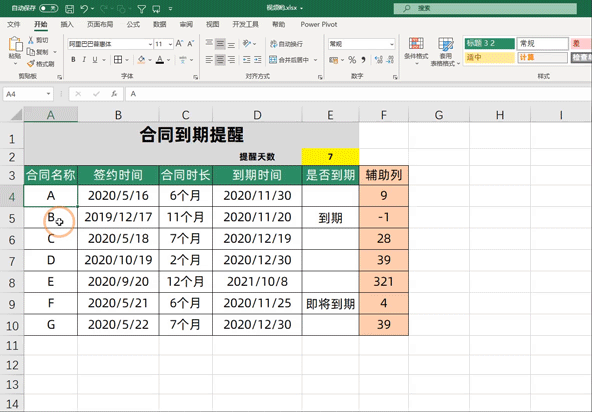Apply the Font Color A swatch

[x=160, y=60]
